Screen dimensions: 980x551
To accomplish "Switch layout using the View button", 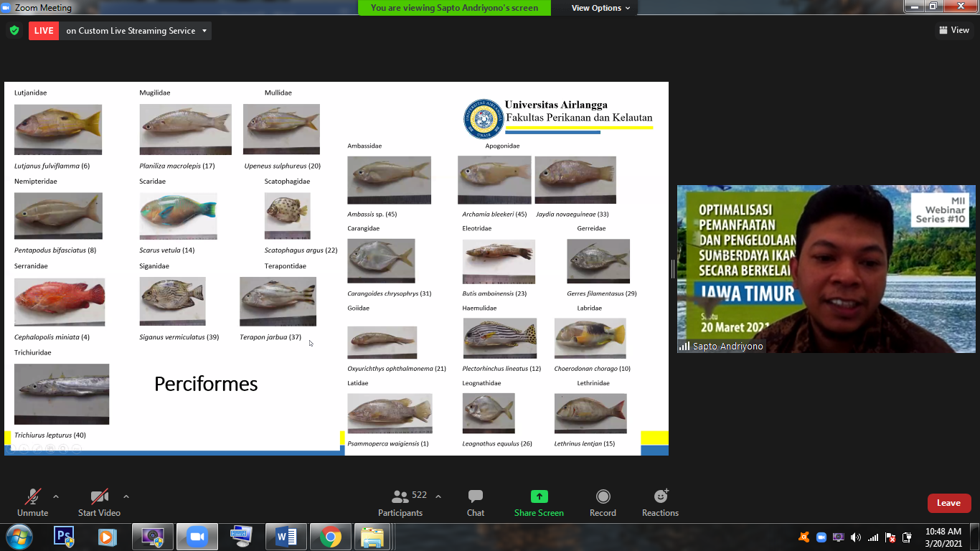I will (954, 30).
